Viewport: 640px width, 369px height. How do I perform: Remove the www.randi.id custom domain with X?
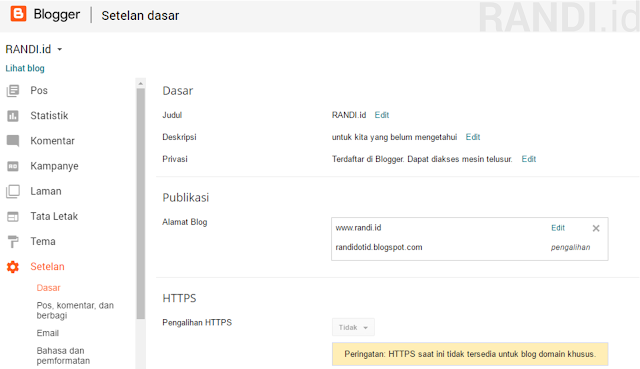(x=596, y=228)
